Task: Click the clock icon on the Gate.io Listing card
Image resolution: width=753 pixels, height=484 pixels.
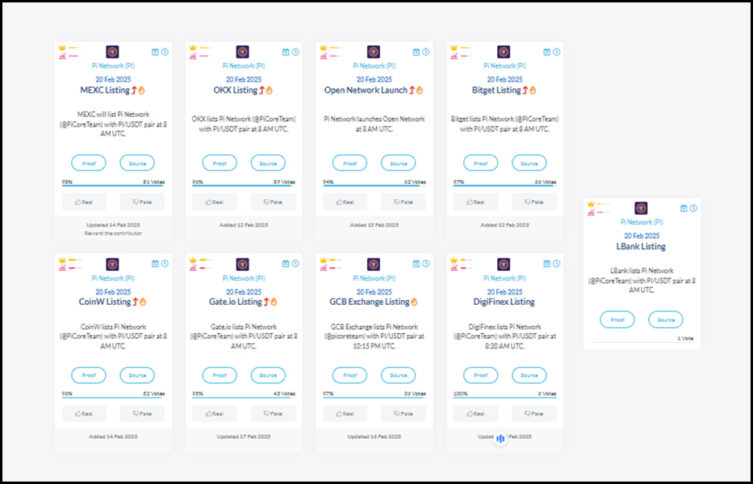Action: click(x=295, y=264)
